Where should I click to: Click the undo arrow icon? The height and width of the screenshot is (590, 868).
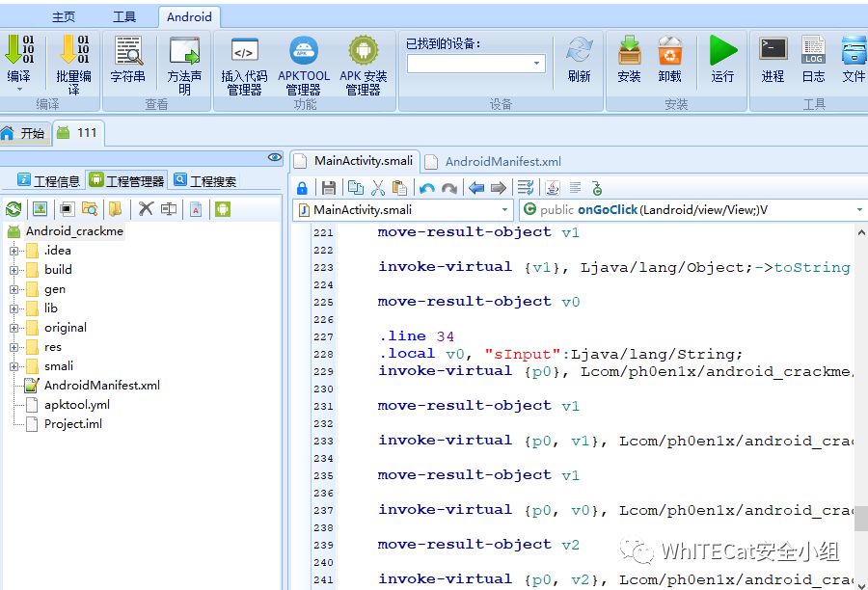click(x=427, y=189)
